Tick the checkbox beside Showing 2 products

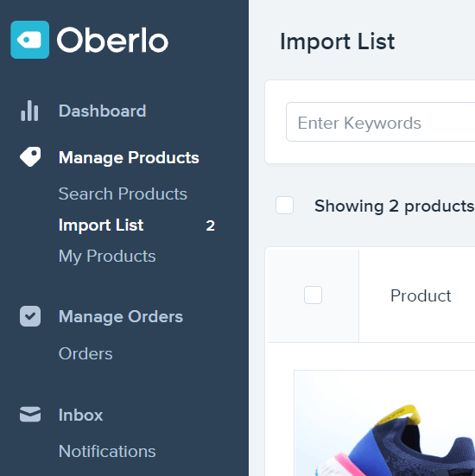284,206
